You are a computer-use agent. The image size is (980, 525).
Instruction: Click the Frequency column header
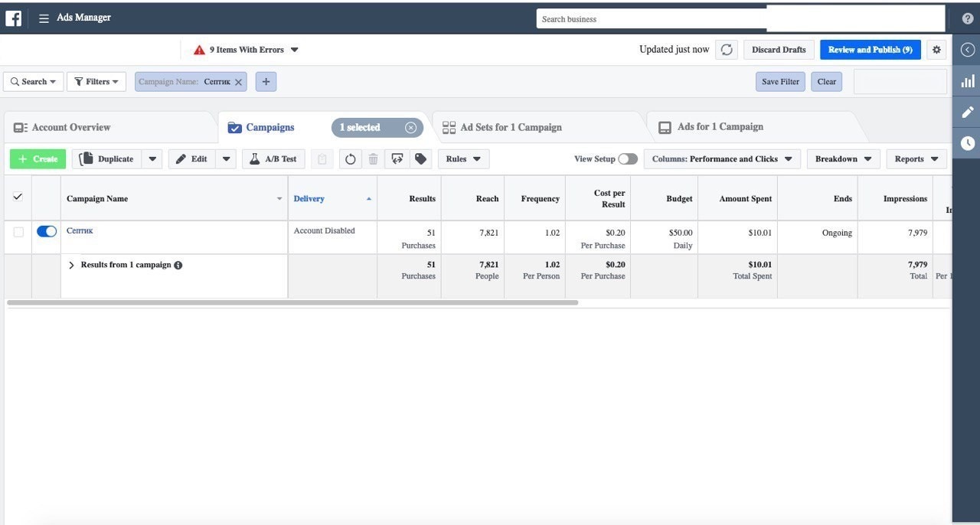[x=534, y=199]
